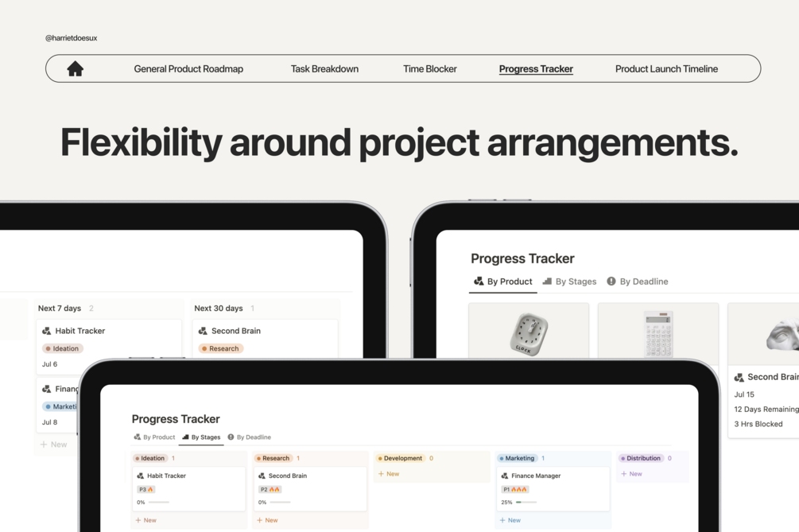
Task: Click the Second Brain card icon in right tablet
Action: pyautogui.click(x=739, y=378)
